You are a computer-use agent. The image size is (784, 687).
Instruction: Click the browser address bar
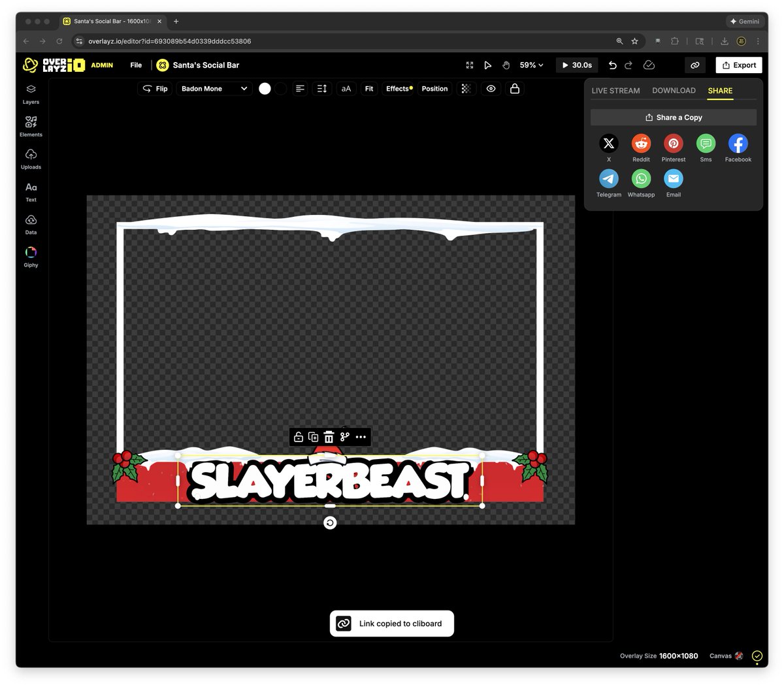coord(353,41)
